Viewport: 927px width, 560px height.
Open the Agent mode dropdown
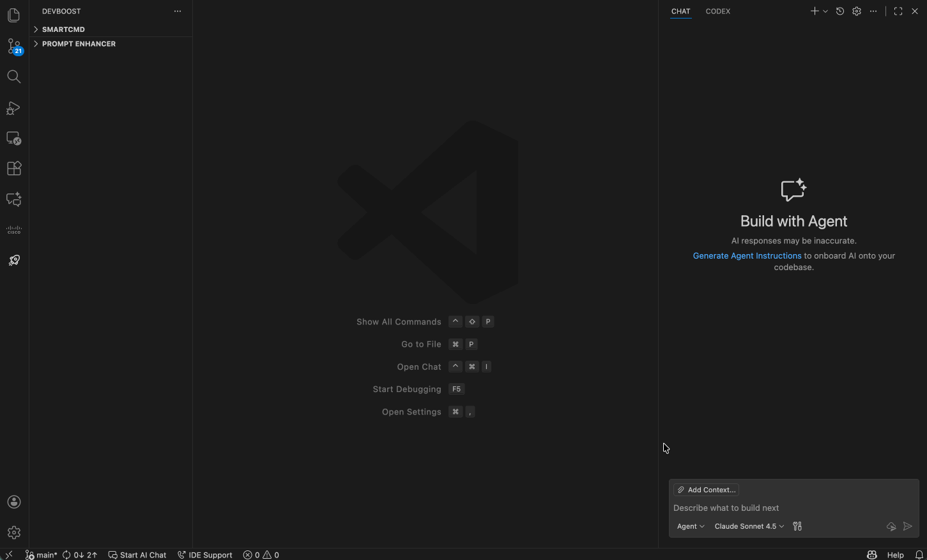click(691, 526)
